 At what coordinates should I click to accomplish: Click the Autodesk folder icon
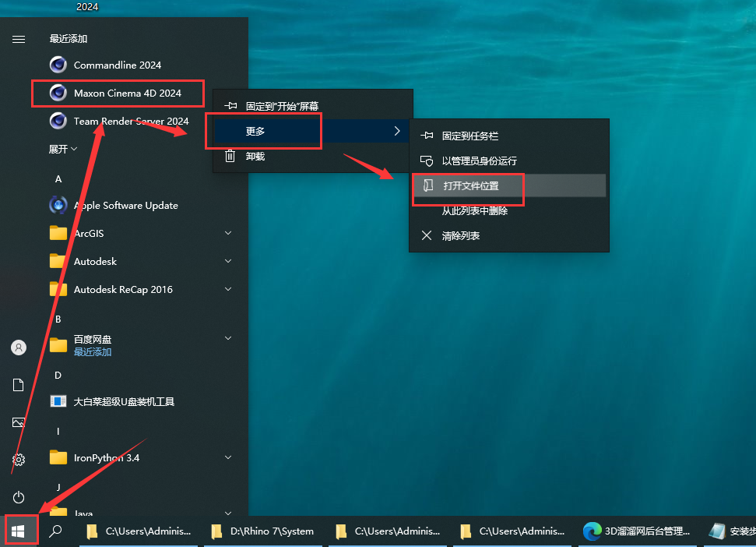[x=58, y=261]
